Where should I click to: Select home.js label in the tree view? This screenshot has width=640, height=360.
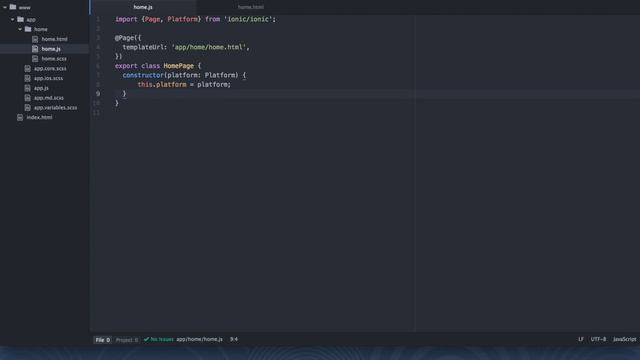tap(51, 49)
